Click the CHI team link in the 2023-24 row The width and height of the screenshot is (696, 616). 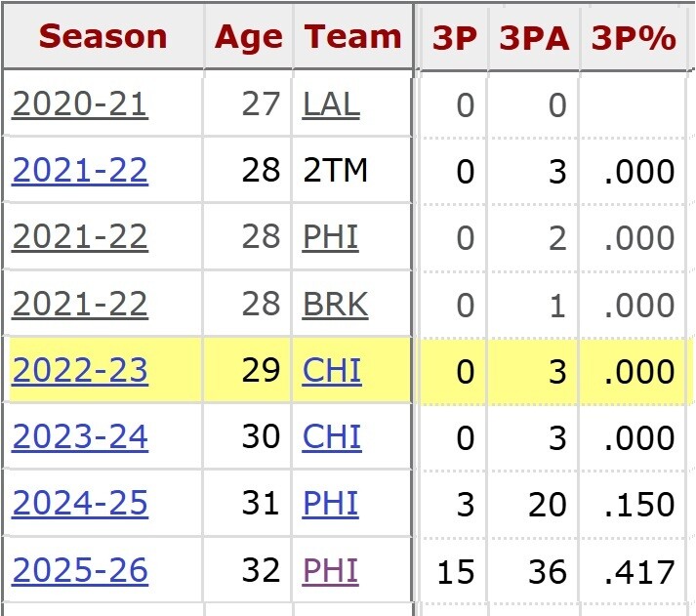pyautogui.click(x=332, y=436)
